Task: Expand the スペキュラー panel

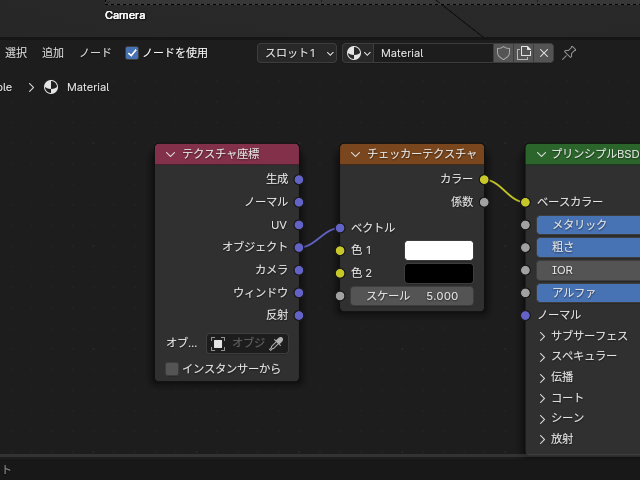Action: (542, 357)
